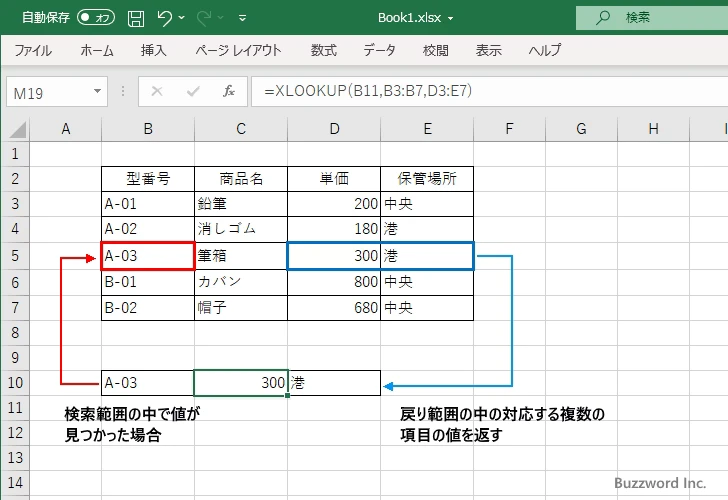This screenshot has width=728, height=500.
Task: Switch to the 数式 tab
Action: tap(324, 50)
